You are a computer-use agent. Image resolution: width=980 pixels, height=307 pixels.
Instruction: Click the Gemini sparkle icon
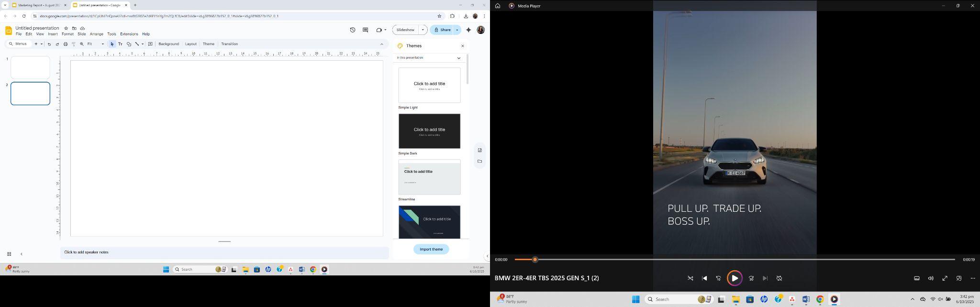pyautogui.click(x=468, y=30)
